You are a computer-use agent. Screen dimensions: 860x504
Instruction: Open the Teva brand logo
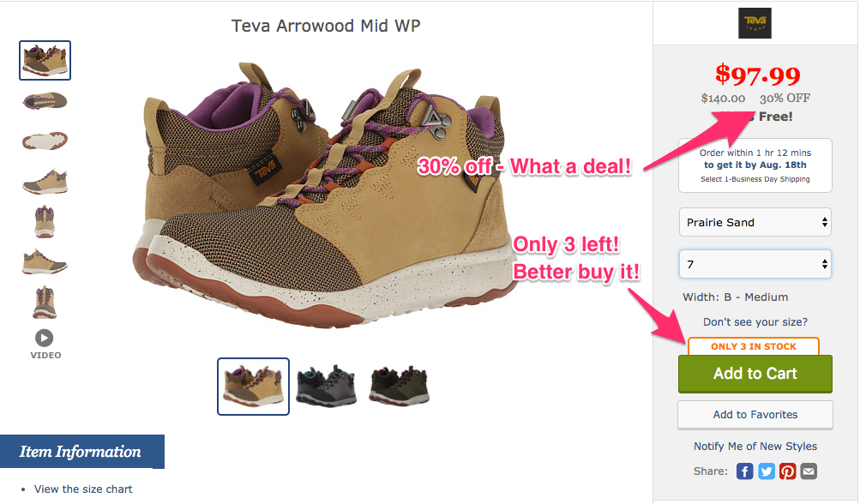755,23
